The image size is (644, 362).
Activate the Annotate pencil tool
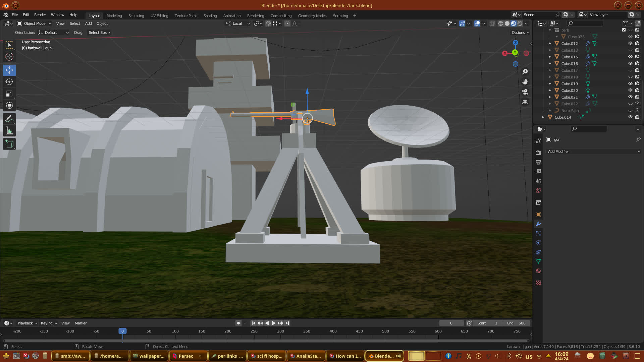coord(9,119)
